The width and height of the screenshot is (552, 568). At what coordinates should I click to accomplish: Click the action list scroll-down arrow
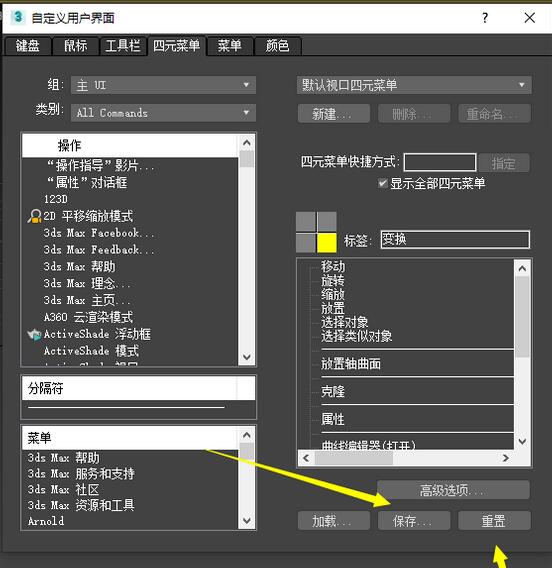coord(247,357)
